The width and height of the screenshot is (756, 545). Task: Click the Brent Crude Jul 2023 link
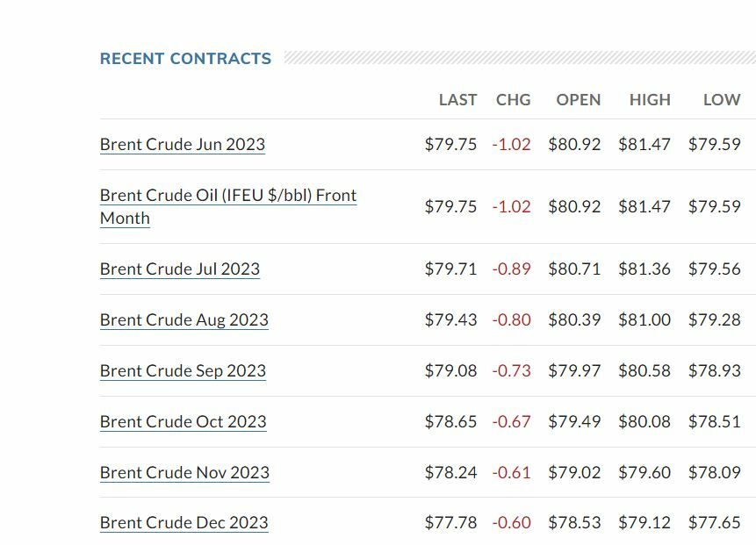point(180,269)
